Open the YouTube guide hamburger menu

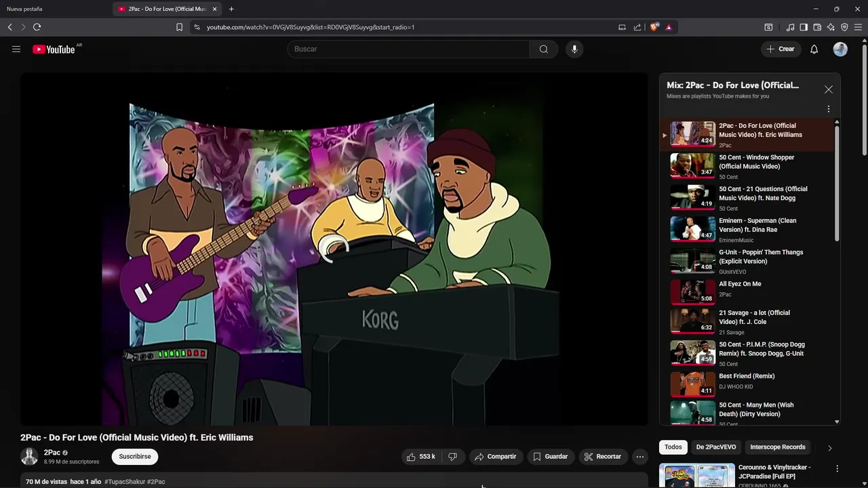[16, 49]
